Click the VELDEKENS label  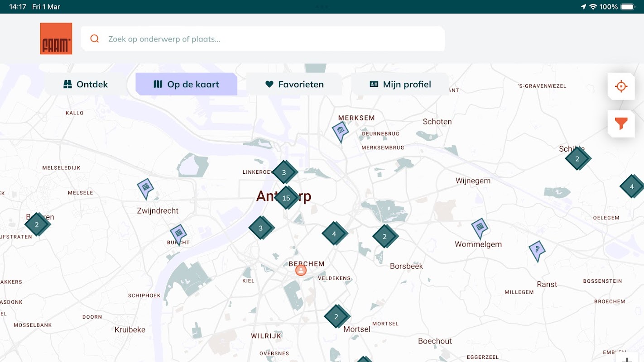(x=334, y=278)
